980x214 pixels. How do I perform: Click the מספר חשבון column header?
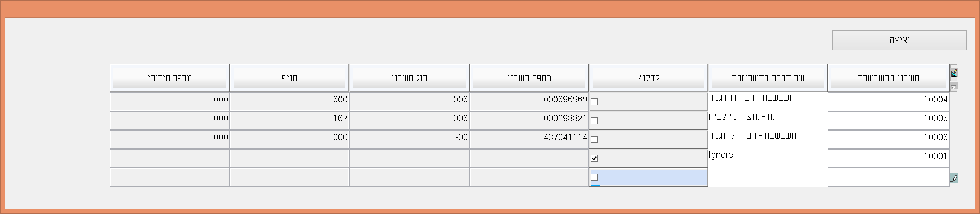click(529, 78)
